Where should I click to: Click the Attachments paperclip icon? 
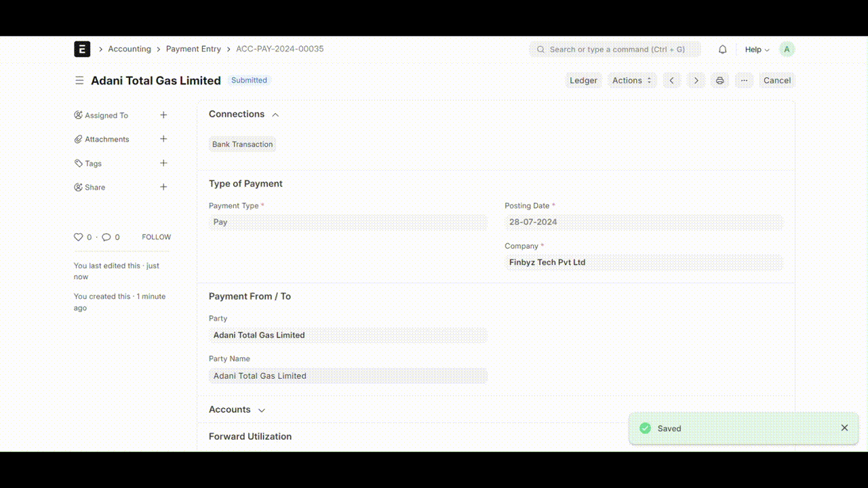(x=79, y=139)
